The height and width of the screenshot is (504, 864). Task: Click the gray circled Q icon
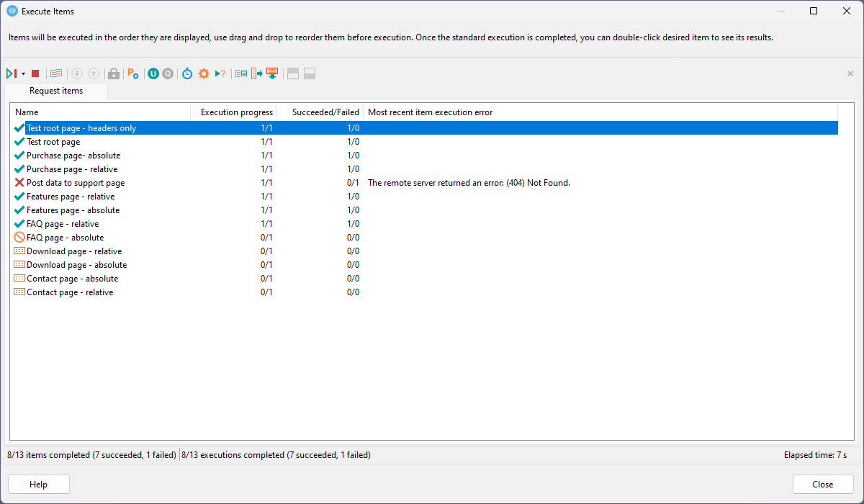click(x=168, y=73)
